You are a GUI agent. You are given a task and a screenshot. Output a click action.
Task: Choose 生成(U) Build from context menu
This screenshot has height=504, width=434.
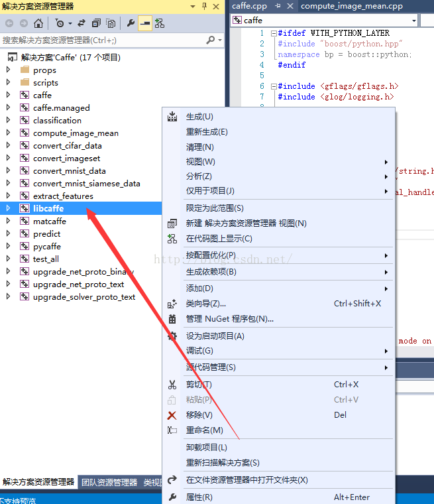pos(279,117)
